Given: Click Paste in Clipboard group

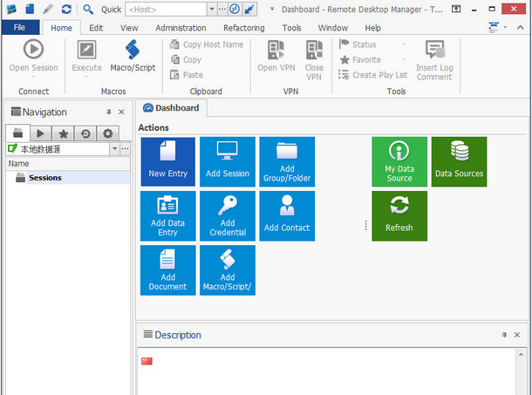Looking at the screenshot, I should [187, 75].
